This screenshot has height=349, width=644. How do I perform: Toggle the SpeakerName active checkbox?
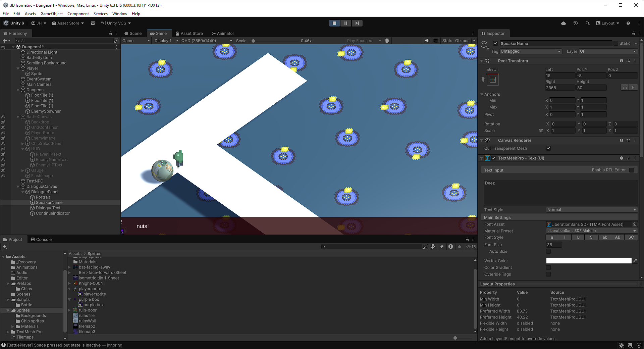coord(495,43)
